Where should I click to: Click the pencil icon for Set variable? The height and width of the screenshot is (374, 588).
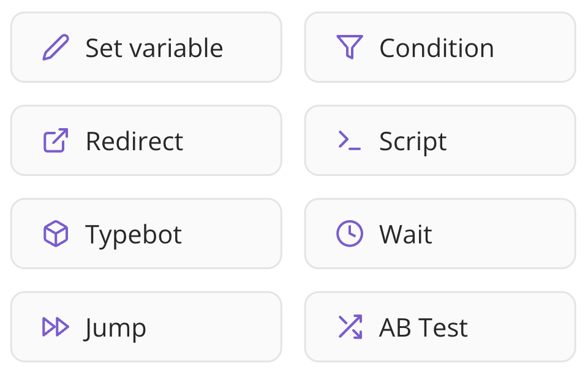click(56, 48)
